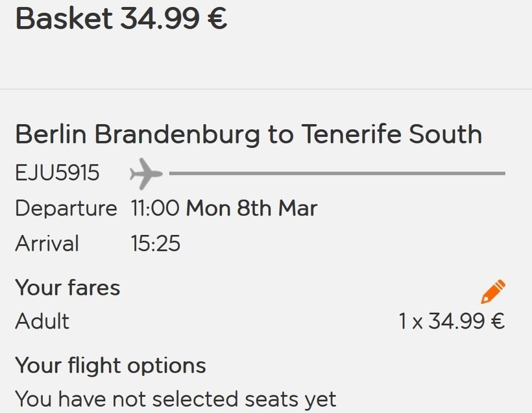Select the Mon 8th Mar date
The width and height of the screenshot is (532, 413).
tap(252, 208)
